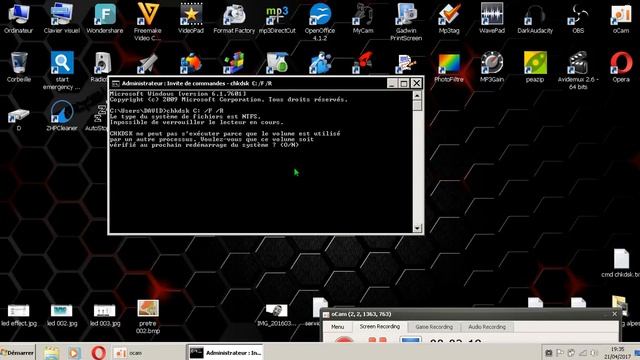Close the oCam window
The height and width of the screenshot is (360, 640).
point(615,314)
